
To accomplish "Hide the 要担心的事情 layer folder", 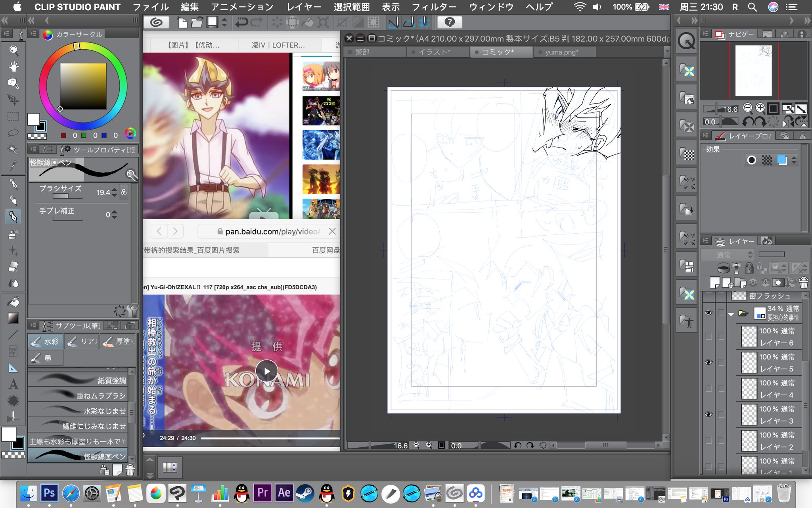I will click(709, 313).
